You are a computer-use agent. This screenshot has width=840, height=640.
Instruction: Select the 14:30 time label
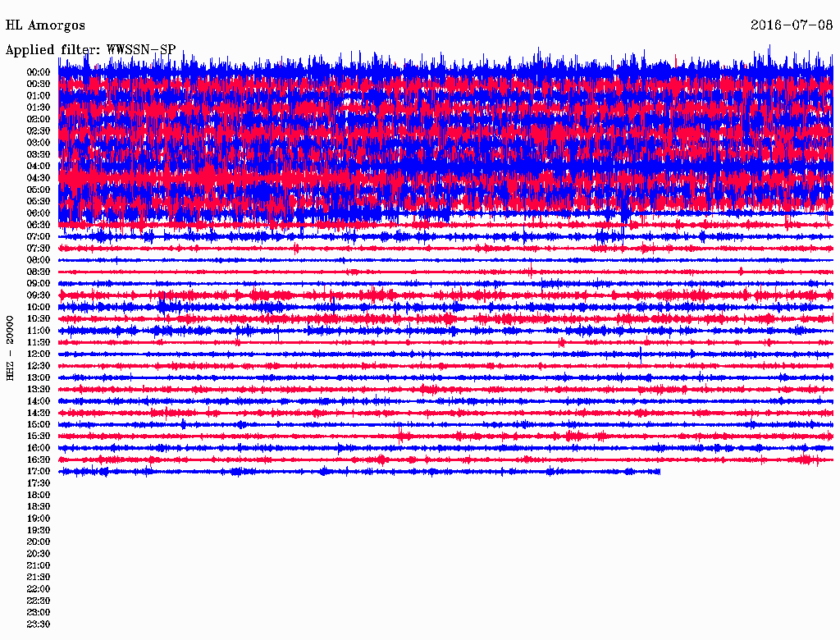tap(39, 413)
